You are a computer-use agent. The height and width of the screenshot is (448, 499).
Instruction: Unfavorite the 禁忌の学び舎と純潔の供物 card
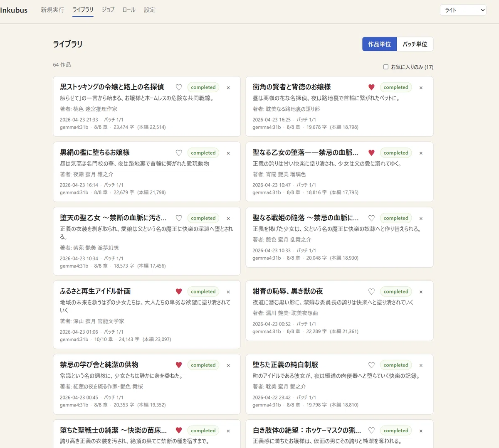(179, 365)
